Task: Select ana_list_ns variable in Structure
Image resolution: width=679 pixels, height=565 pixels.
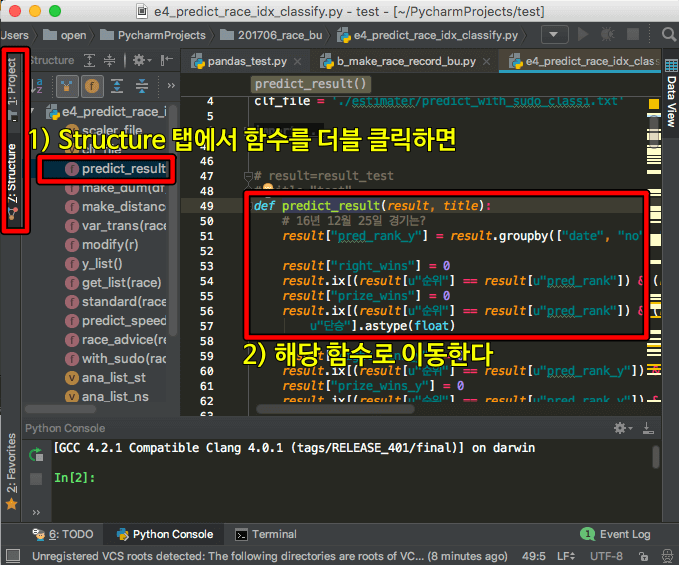Action: [107, 397]
